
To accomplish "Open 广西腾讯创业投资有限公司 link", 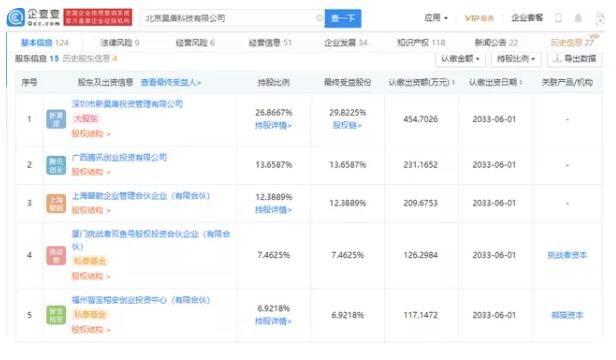I will click(x=119, y=158).
